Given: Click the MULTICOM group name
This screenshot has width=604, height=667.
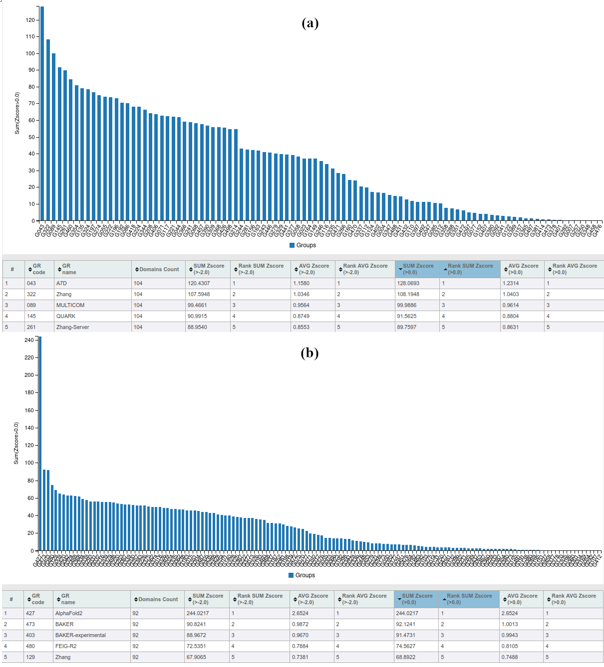Looking at the screenshot, I should (69, 305).
